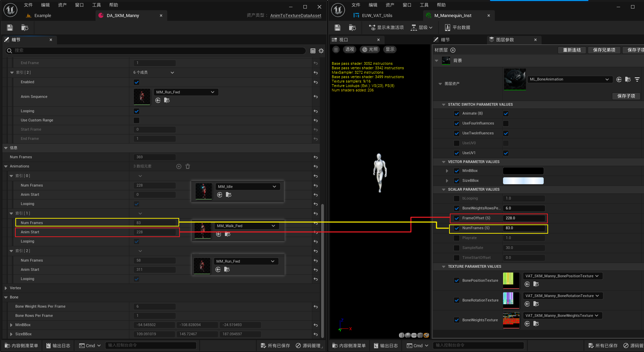Click the FrameOffset value field
Image resolution: width=644 pixels, height=352 pixels.
coord(524,218)
